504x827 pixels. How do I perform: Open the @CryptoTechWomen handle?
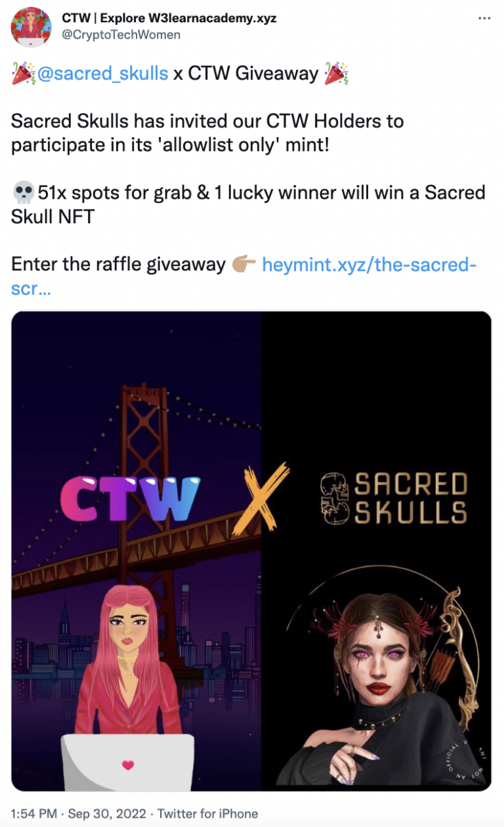point(121,35)
